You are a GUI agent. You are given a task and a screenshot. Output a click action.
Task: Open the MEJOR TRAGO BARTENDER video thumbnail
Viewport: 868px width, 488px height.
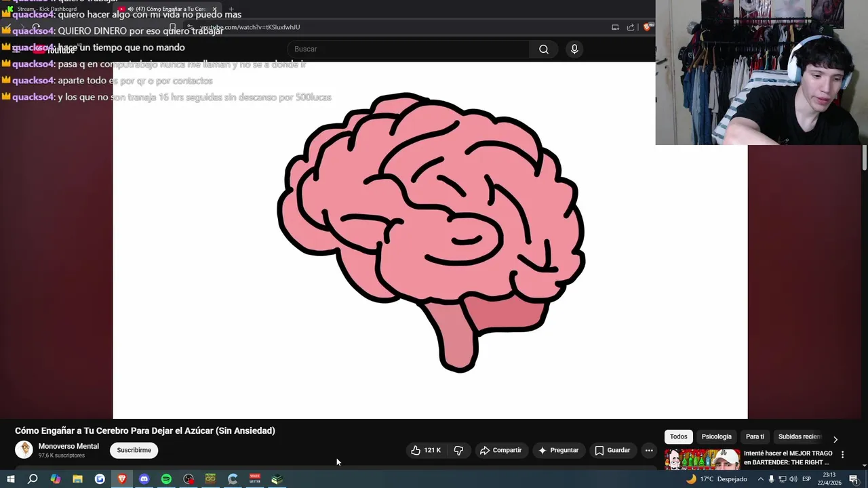pos(702,460)
